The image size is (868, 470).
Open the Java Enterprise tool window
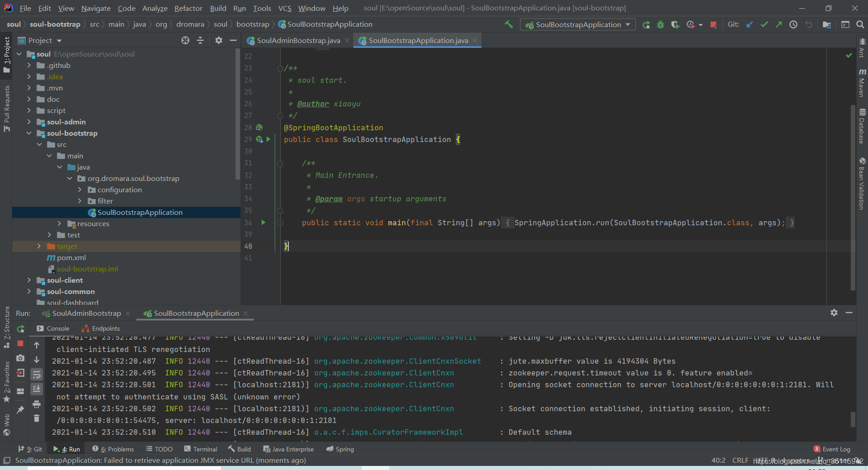pyautogui.click(x=288, y=449)
